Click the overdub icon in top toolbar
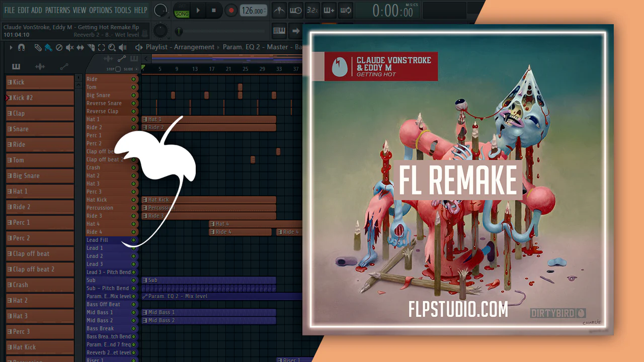The height and width of the screenshot is (362, 644). click(x=329, y=10)
